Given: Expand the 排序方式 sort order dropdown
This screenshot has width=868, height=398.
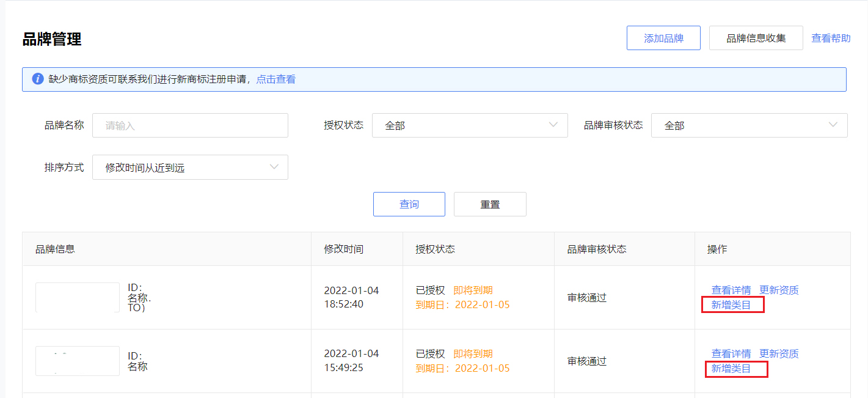Looking at the screenshot, I should 190,166.
